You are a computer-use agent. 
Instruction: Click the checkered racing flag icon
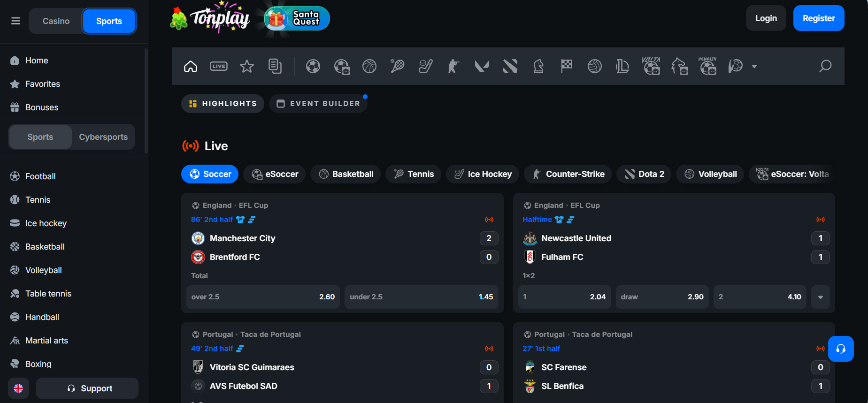point(567,66)
